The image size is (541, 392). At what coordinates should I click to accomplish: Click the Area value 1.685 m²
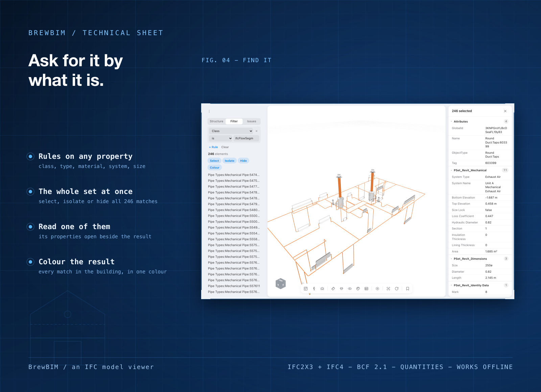pyautogui.click(x=491, y=251)
